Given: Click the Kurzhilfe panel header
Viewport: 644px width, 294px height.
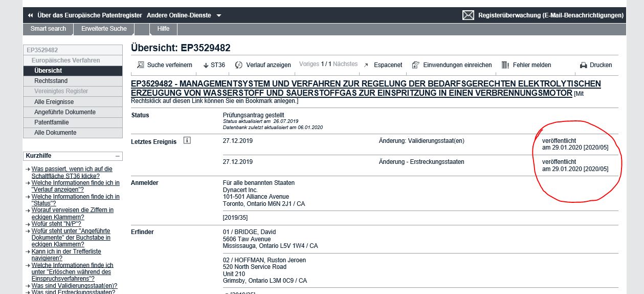Looking at the screenshot, I should tap(73, 156).
